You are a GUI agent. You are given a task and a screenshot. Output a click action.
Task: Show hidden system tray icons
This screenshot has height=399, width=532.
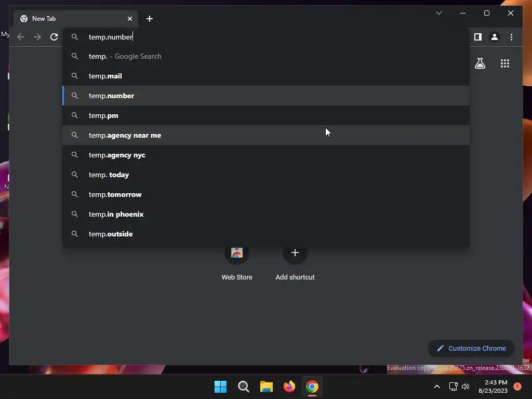pyautogui.click(x=436, y=387)
